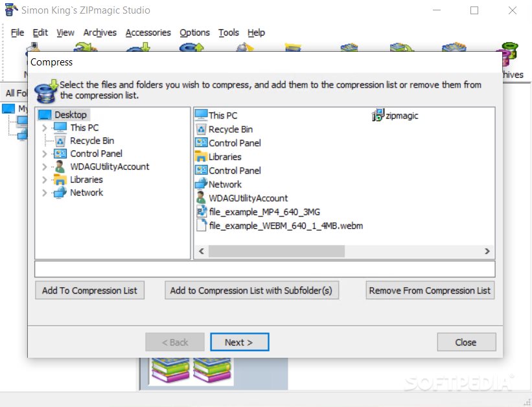Expand Libraries node in folder tree
Viewport: 532px width, 407px height.
point(45,180)
